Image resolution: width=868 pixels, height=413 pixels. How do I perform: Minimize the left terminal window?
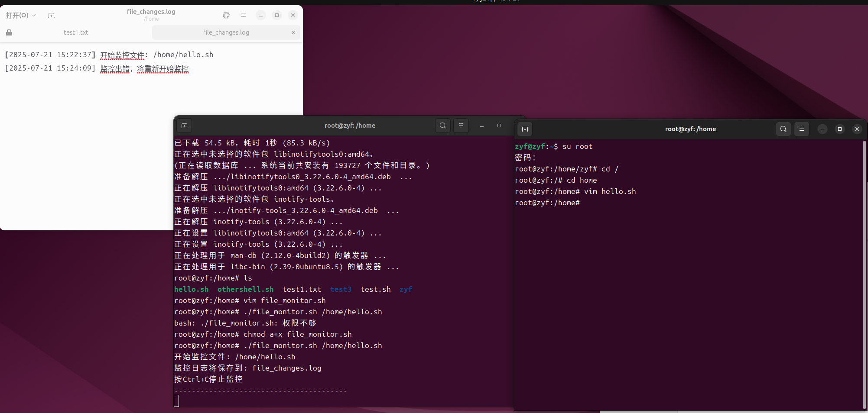pyautogui.click(x=482, y=126)
